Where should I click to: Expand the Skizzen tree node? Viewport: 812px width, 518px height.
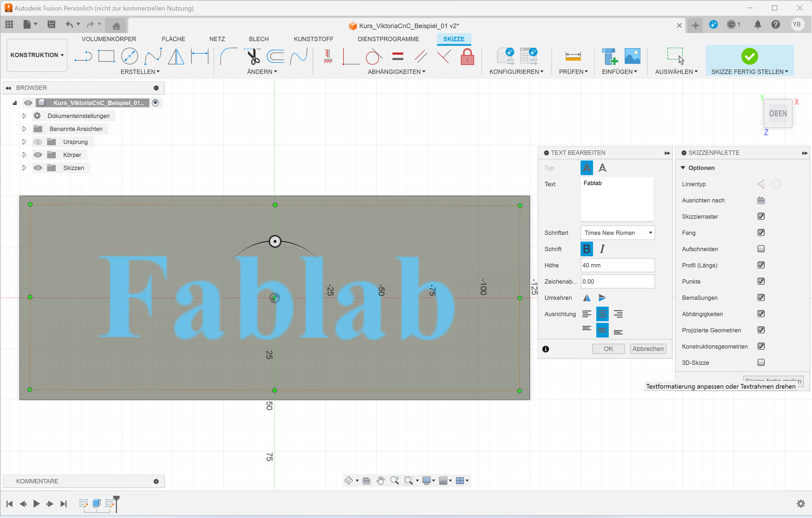tap(24, 168)
